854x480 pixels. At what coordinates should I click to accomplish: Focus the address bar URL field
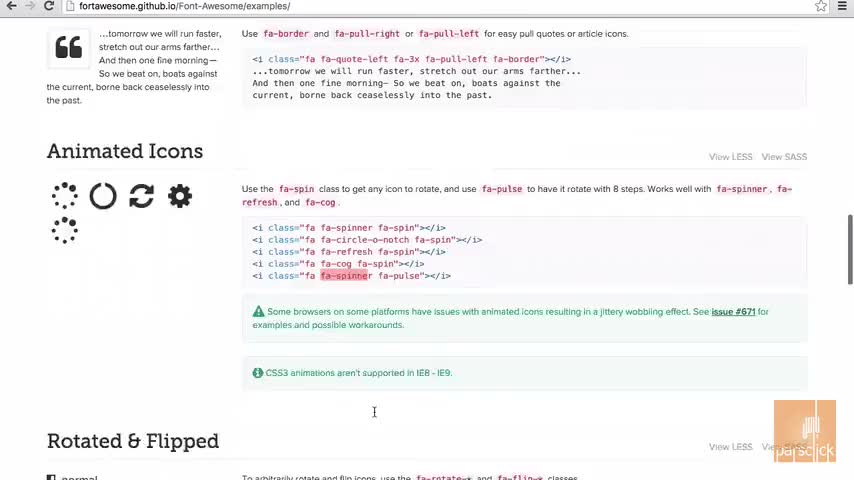click(436, 6)
